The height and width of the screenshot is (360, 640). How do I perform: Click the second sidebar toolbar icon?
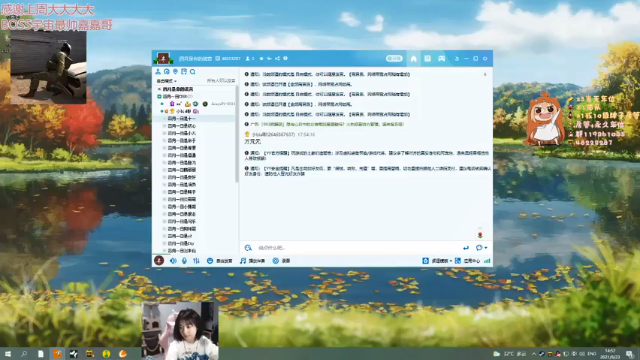pos(167,71)
